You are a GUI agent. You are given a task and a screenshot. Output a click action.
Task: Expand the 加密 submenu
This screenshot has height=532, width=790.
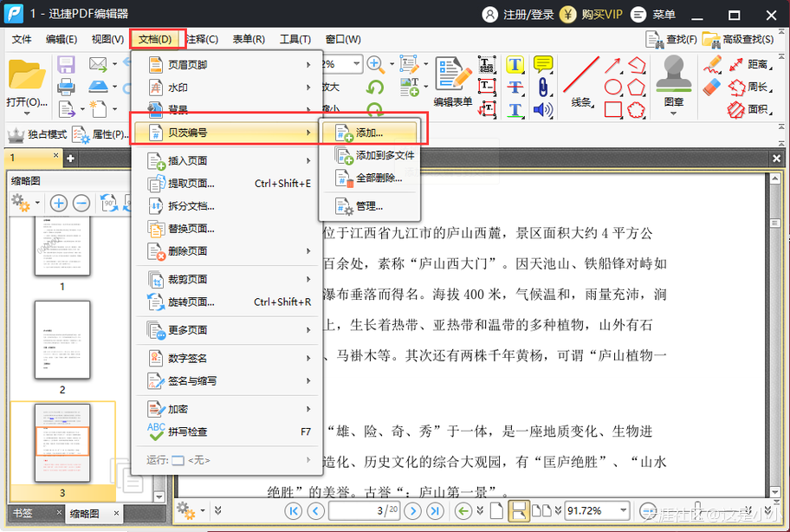coord(228,409)
